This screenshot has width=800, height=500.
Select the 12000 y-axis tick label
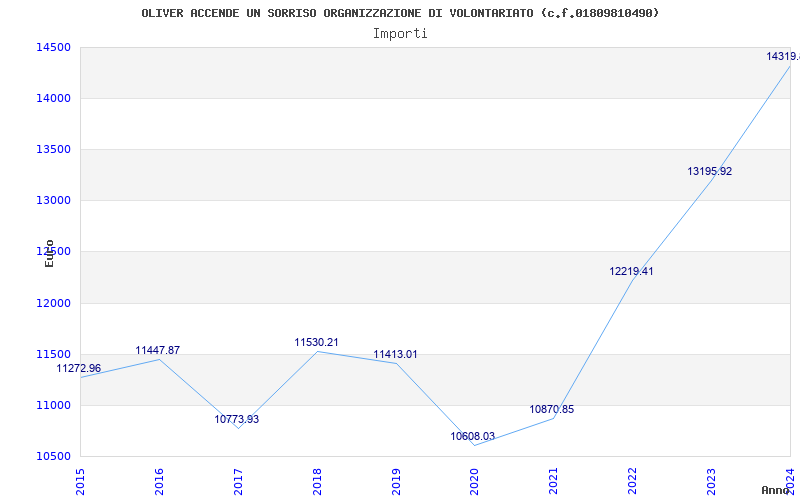(x=52, y=303)
